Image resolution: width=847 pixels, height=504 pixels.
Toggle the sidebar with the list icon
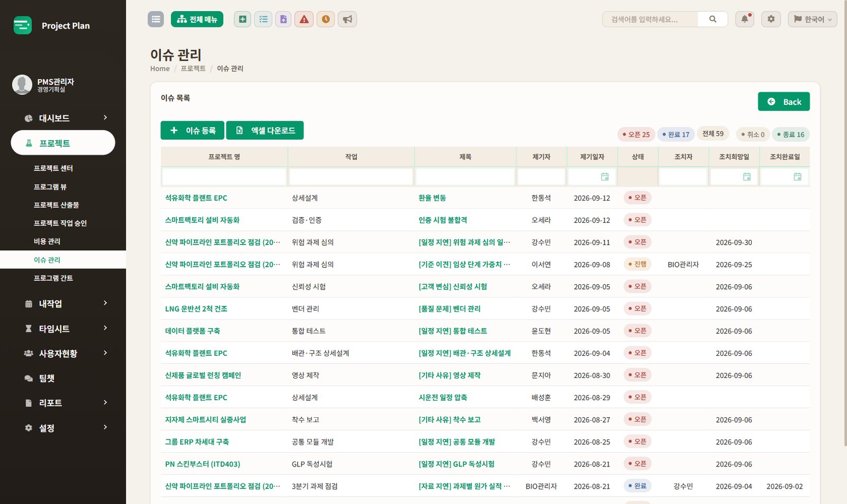[156, 19]
